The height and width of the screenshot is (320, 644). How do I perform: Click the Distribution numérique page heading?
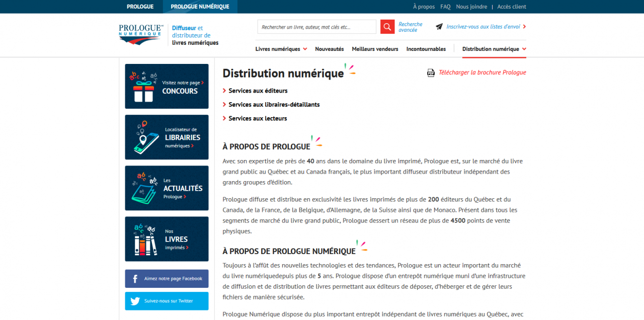pos(283,73)
